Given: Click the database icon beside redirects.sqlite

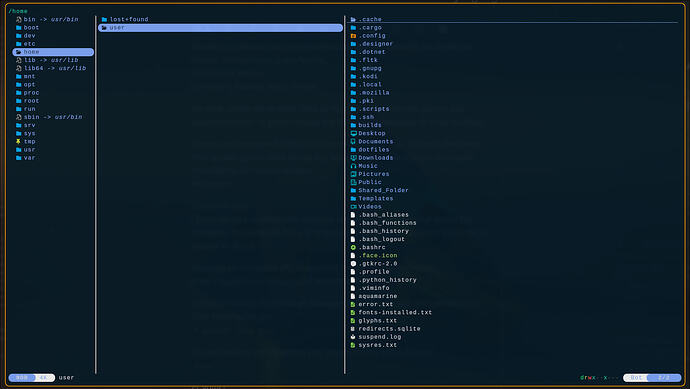Looking at the screenshot, I should click(353, 329).
